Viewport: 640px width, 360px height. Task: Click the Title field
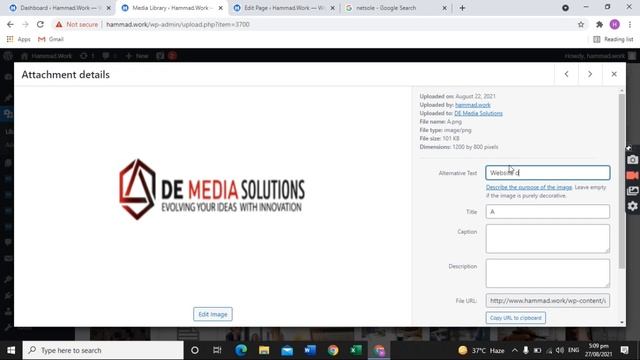[x=548, y=211]
